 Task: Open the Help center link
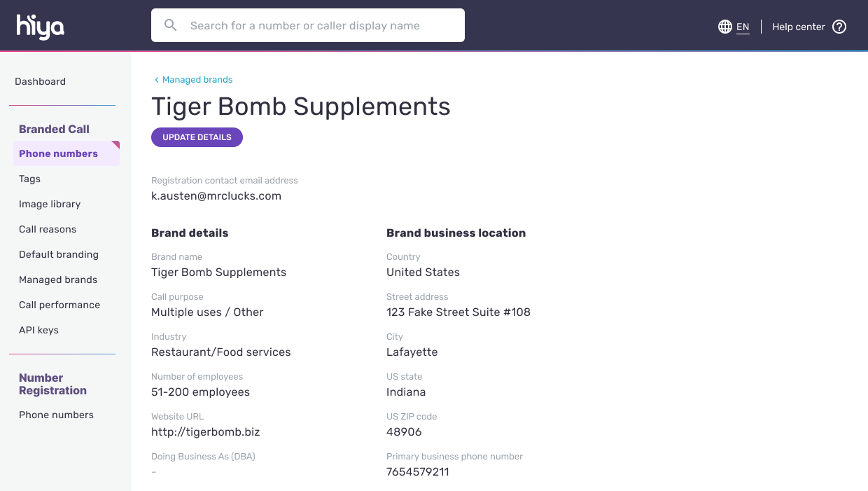[x=799, y=27]
